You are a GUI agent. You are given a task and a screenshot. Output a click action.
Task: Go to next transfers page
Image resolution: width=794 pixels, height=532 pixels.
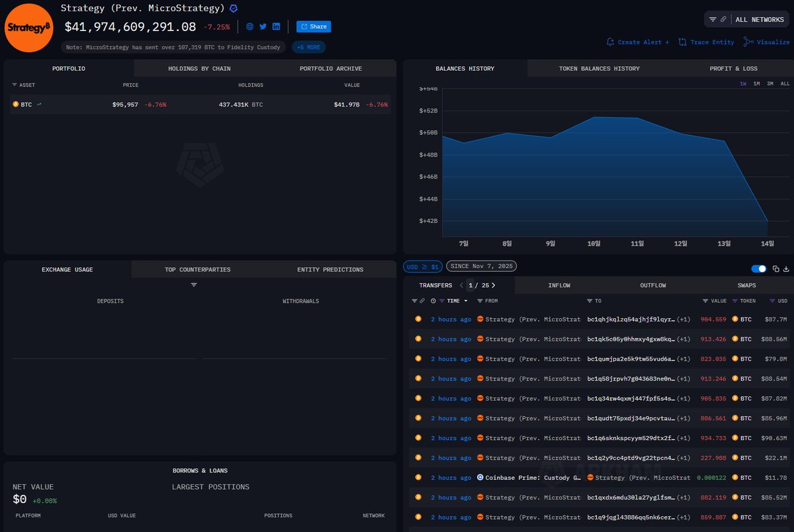click(x=493, y=285)
